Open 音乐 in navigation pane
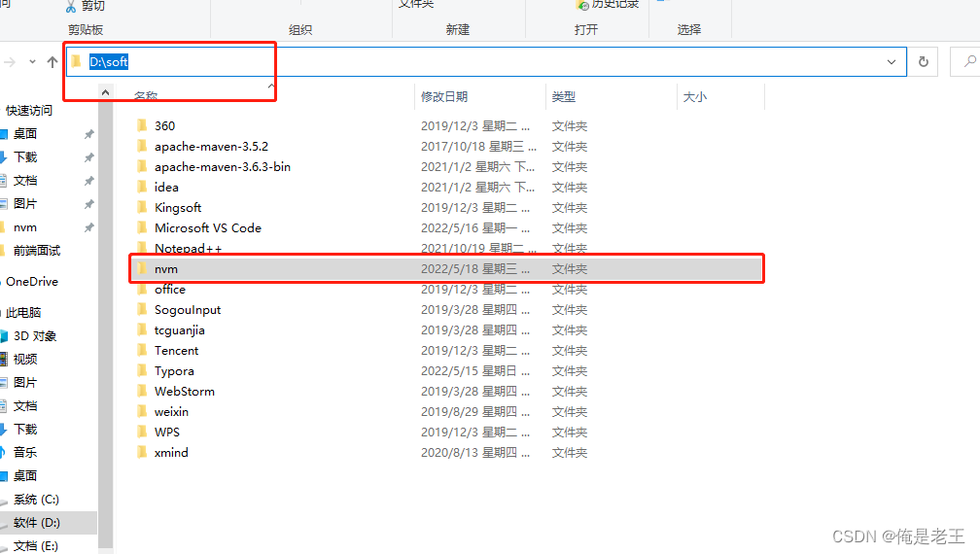 25,452
